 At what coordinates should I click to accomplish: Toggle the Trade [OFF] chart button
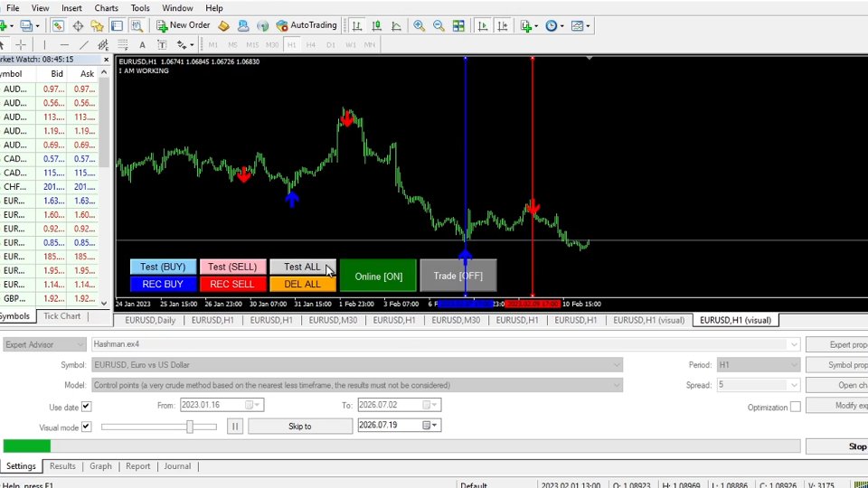[x=458, y=276]
